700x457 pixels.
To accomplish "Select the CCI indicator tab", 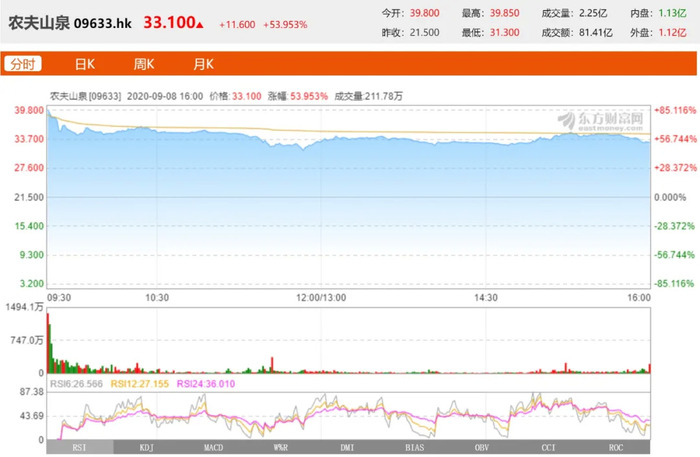I will pos(548,447).
